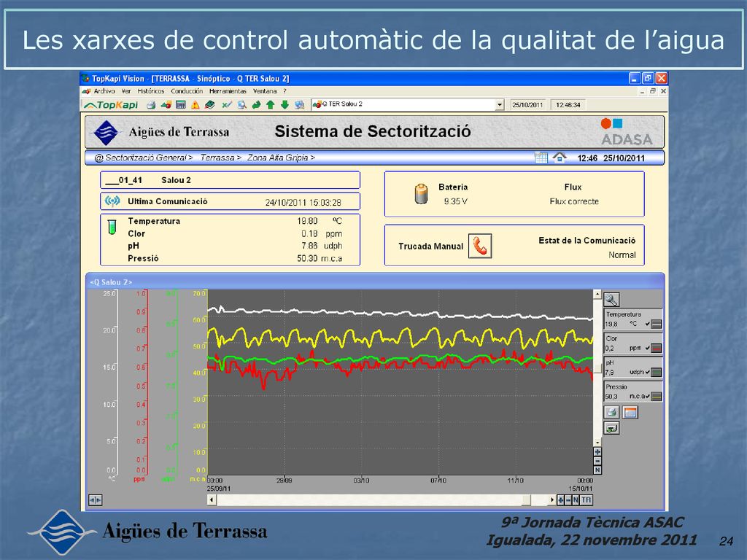Click the "24/10/2011 15:03:28" communication timestamp
The width and height of the screenshot is (747, 560).
coord(303,203)
